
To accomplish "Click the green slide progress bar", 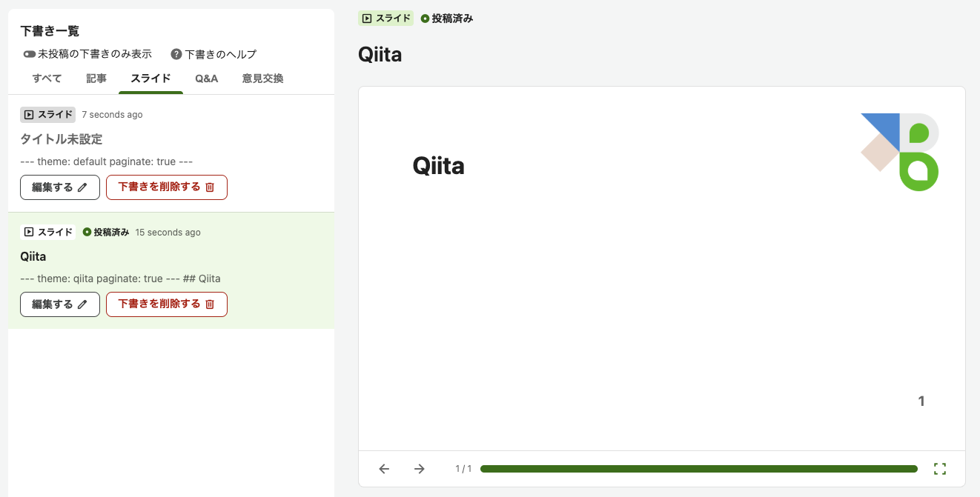I will (699, 469).
